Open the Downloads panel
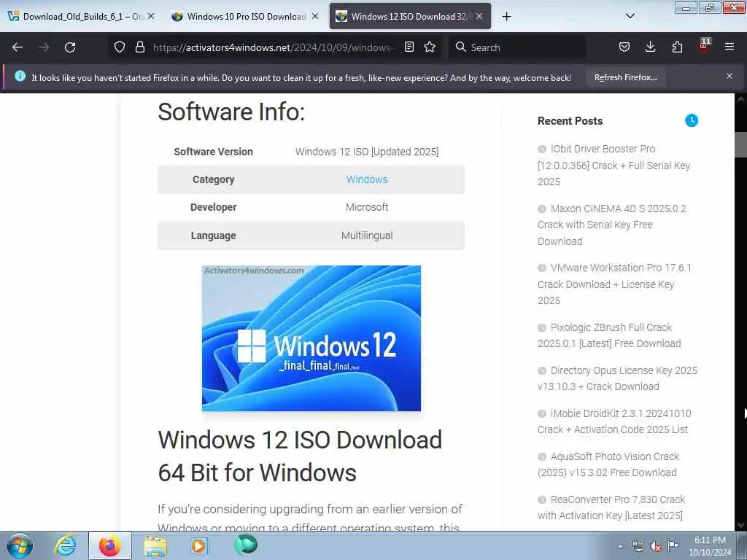747x560 pixels. pos(650,47)
